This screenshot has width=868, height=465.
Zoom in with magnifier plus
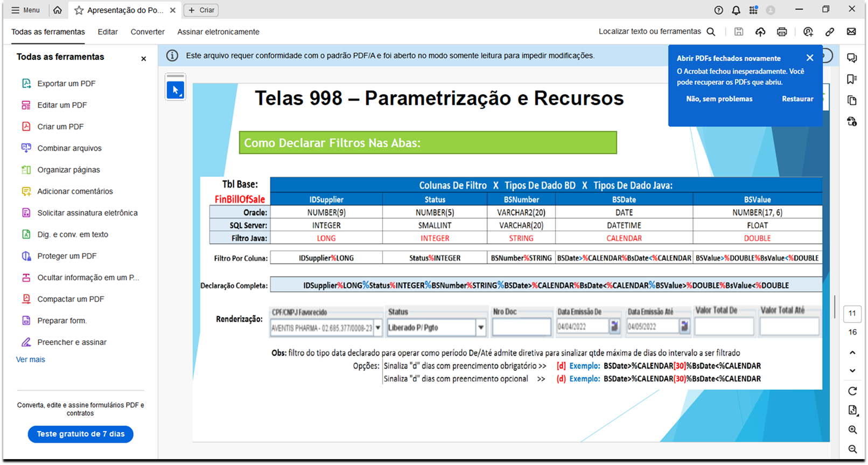click(852, 430)
